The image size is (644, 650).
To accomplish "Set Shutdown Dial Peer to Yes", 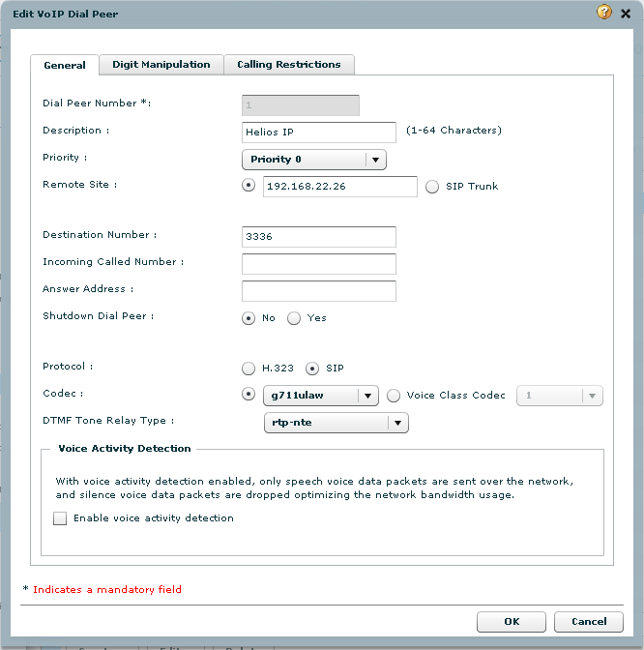I will [x=294, y=318].
